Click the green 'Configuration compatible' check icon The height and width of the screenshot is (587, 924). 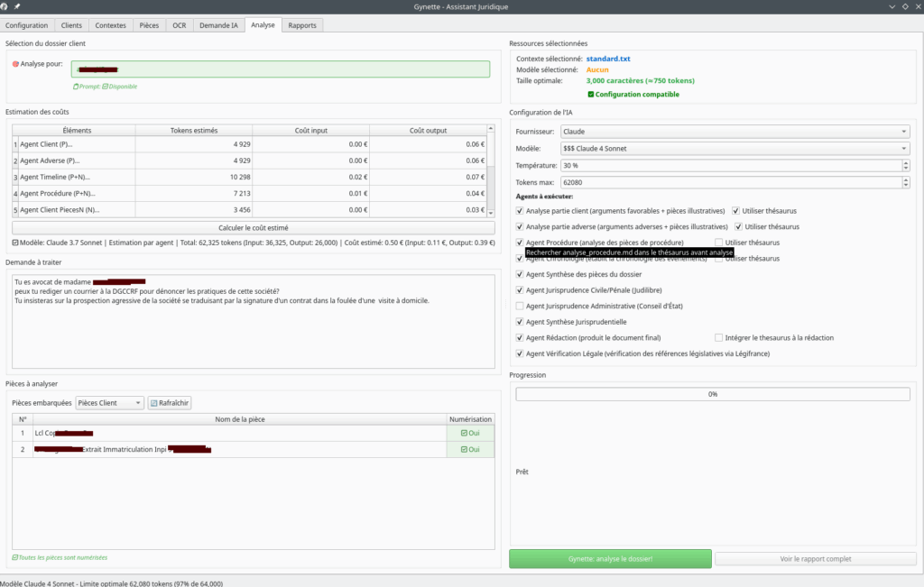tap(591, 94)
